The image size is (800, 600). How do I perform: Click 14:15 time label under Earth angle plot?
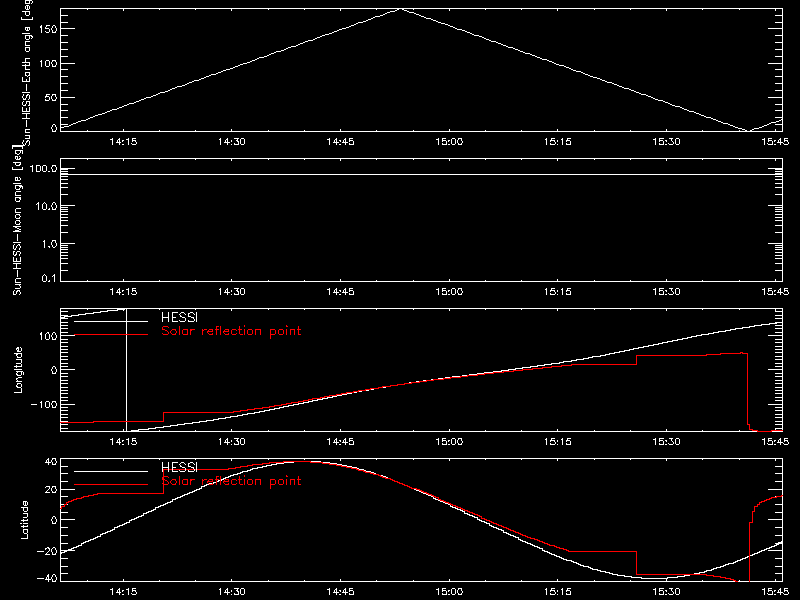pyautogui.click(x=123, y=142)
